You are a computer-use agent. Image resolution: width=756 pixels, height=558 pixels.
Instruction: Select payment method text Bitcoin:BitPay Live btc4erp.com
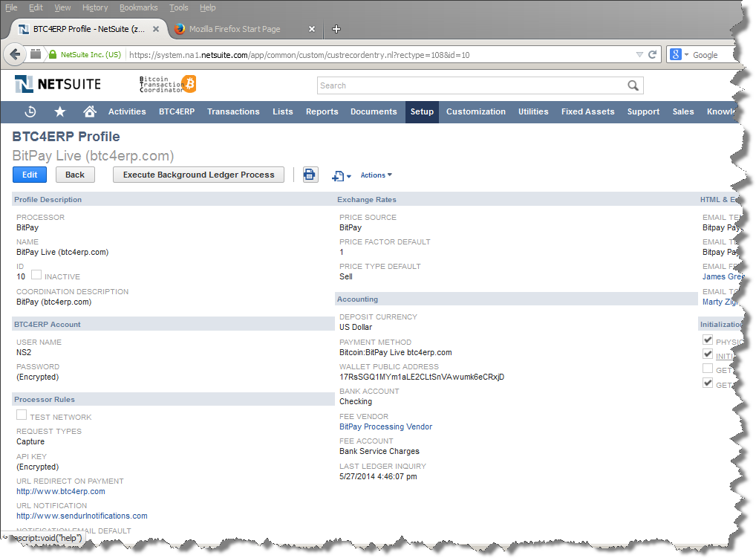[x=395, y=352]
